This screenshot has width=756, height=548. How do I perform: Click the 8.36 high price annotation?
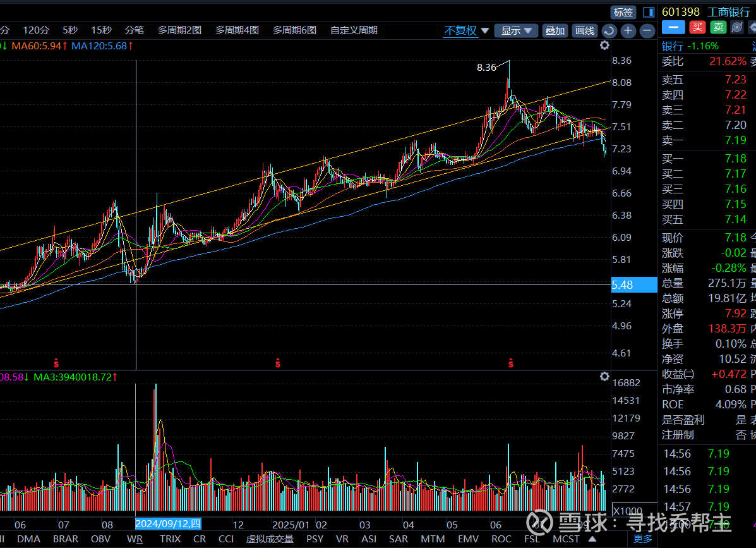click(x=486, y=68)
